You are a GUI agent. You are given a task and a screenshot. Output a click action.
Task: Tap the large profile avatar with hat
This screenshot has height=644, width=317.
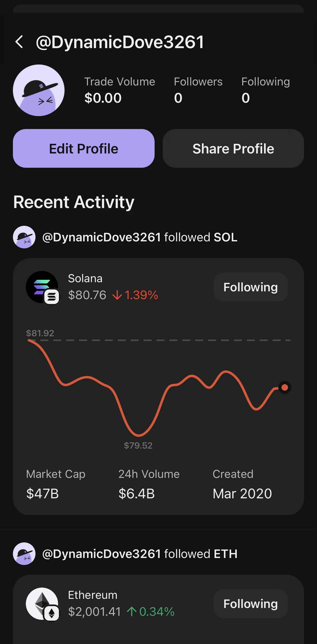coord(39,90)
